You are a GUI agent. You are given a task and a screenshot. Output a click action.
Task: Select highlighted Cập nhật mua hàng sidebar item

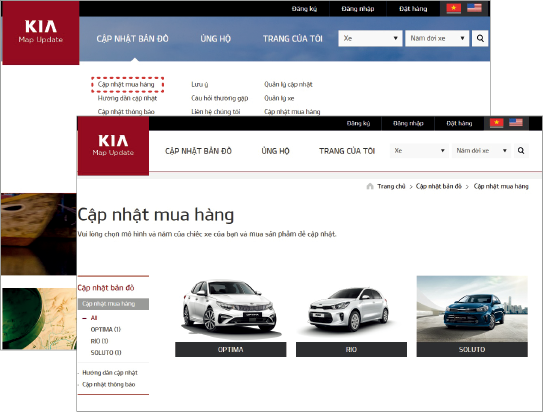(x=113, y=304)
